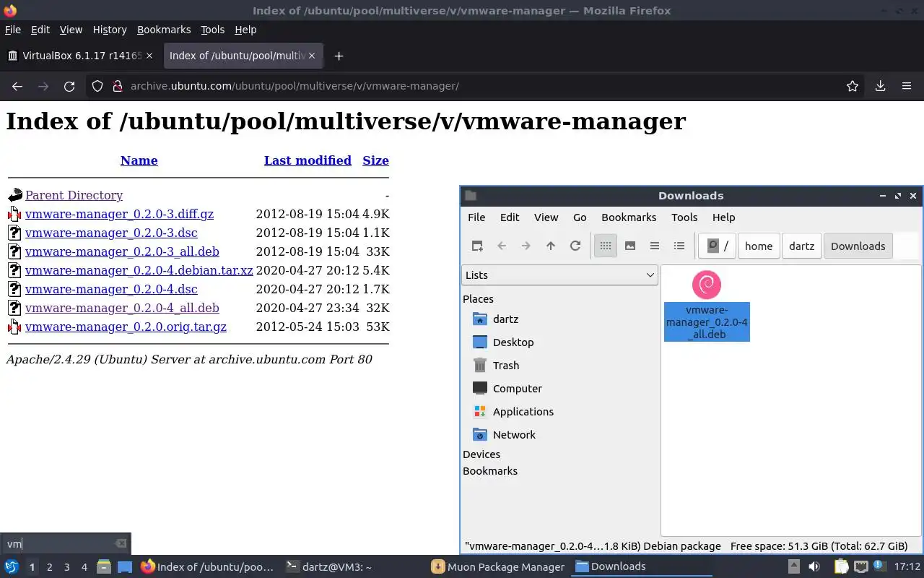924x578 pixels.
Task: Click the root '/' path button
Action: click(x=718, y=246)
